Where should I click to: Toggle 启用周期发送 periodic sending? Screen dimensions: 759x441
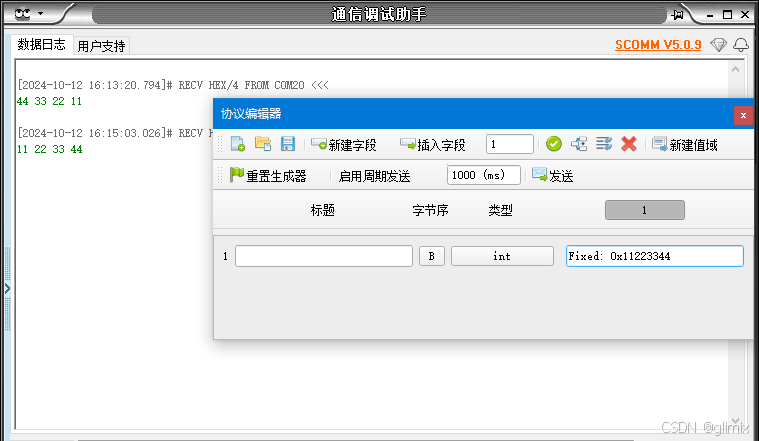pos(374,176)
